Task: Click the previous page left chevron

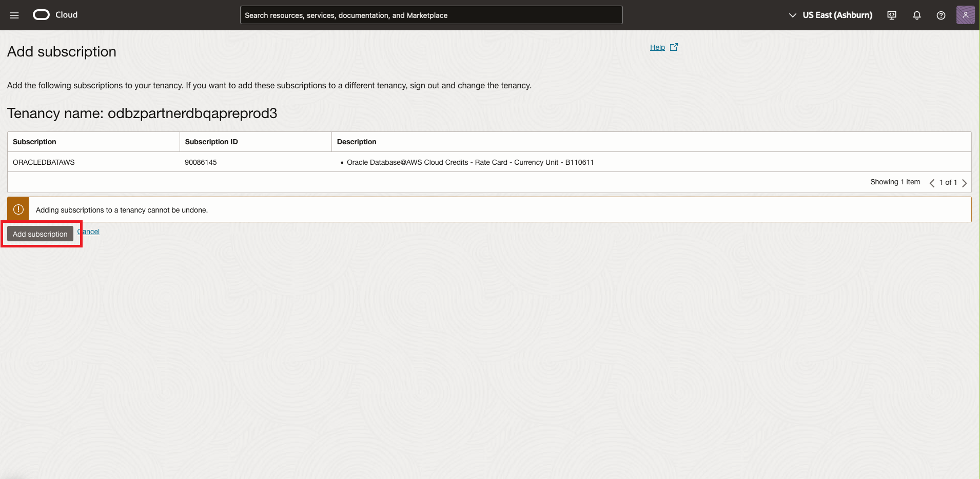Action: [931, 183]
